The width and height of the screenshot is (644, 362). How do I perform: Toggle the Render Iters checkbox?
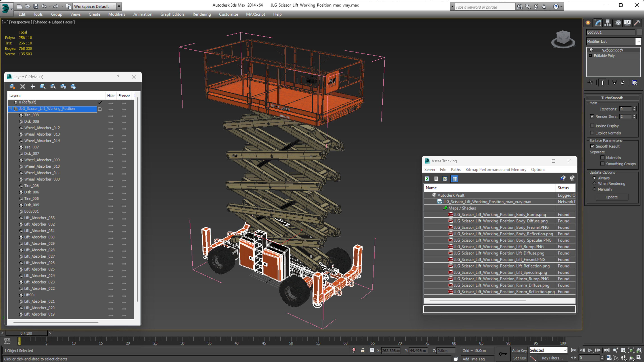point(592,116)
